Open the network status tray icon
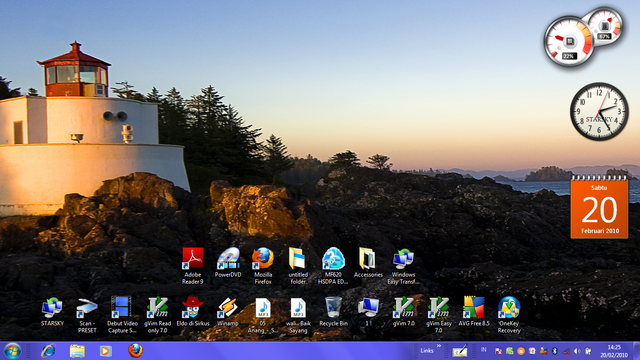Screen dimensions: 640x360 click(566, 351)
